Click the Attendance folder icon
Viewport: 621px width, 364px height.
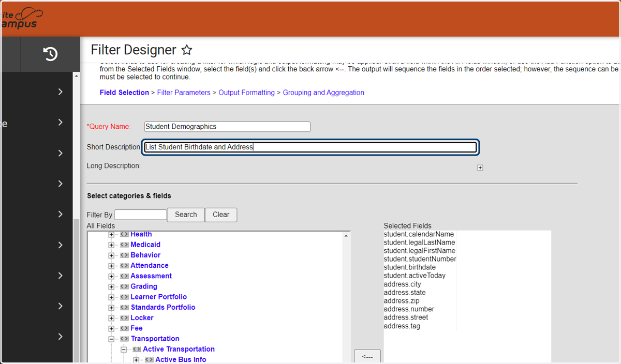click(x=124, y=265)
